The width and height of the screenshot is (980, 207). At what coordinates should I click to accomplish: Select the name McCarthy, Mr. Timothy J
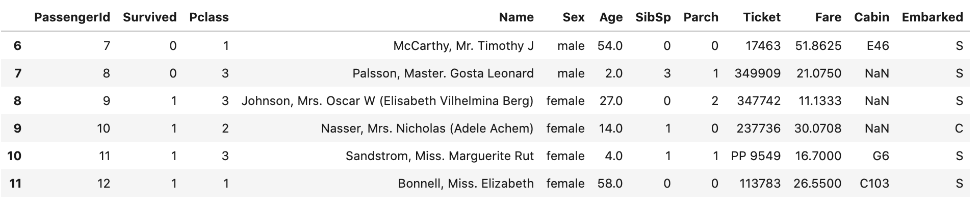point(463,46)
